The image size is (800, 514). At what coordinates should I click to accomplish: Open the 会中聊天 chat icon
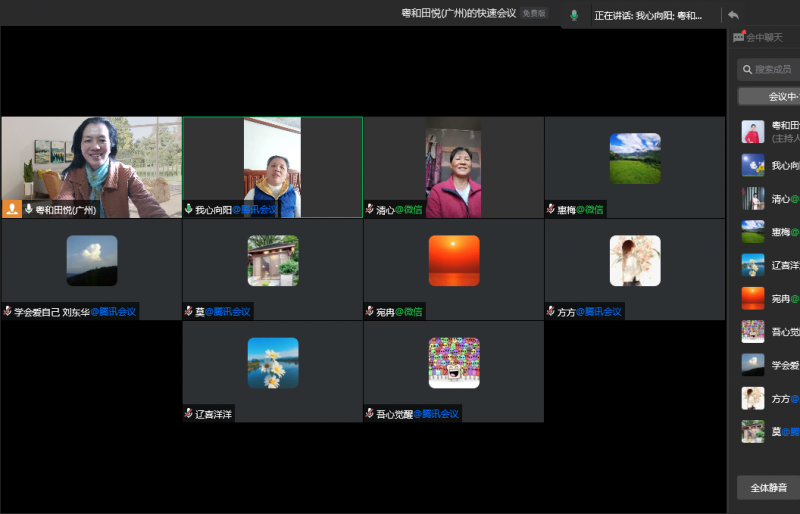coord(739,37)
